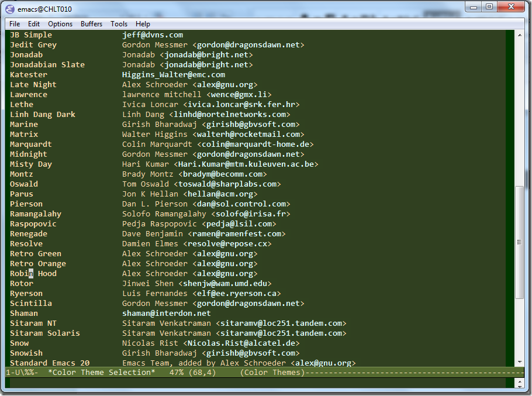
Task: Click "Ivica Loncar" author entry
Action: coord(150,105)
